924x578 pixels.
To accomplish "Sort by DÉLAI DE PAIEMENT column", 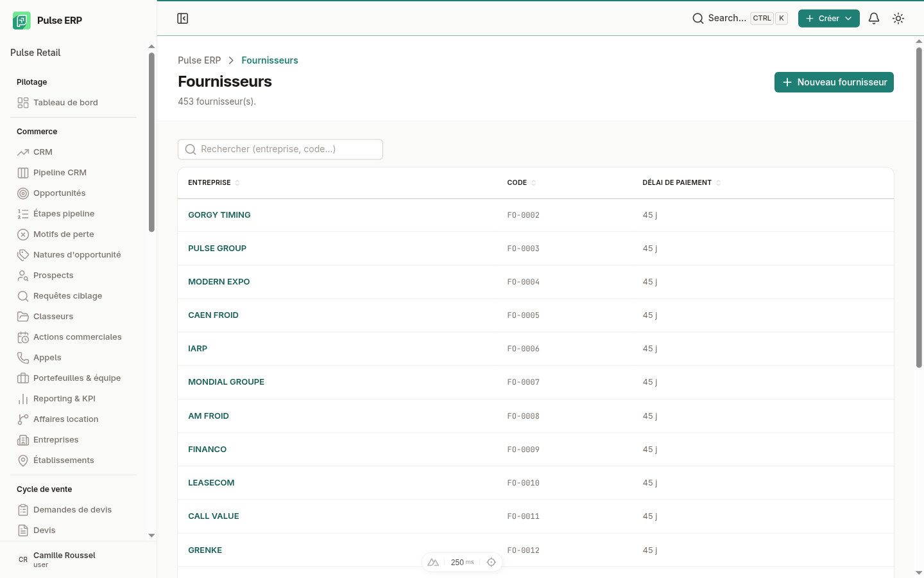I will click(x=681, y=183).
